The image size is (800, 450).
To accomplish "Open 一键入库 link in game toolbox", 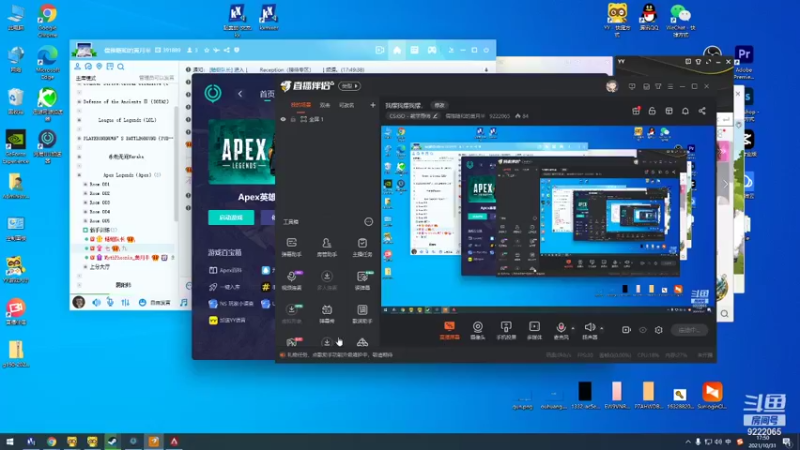I will [x=225, y=287].
